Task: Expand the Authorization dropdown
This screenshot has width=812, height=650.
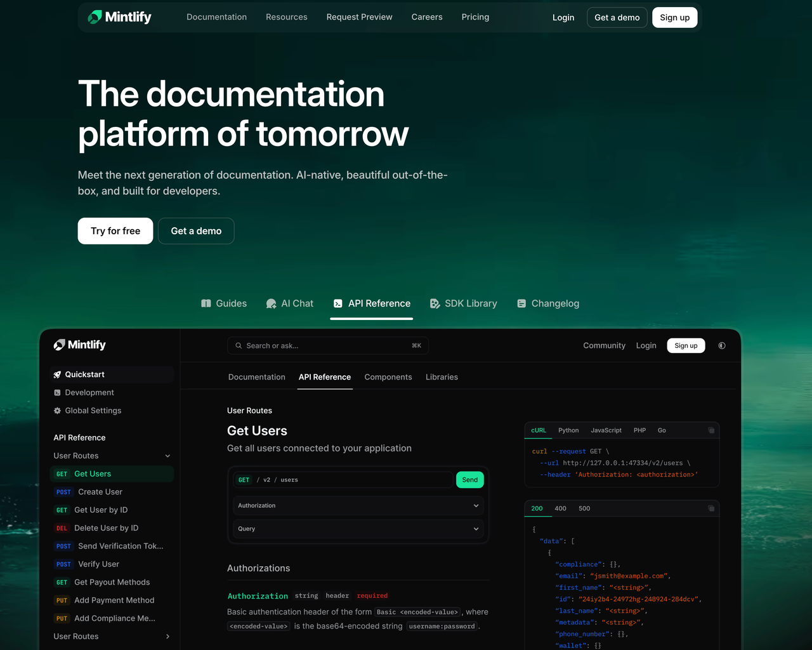Action: click(358, 506)
